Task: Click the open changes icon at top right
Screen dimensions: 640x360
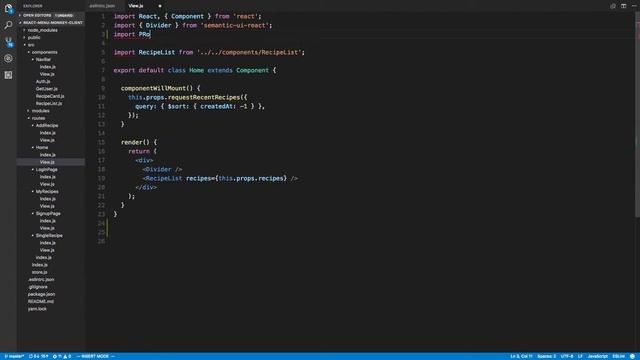Action: [613, 6]
